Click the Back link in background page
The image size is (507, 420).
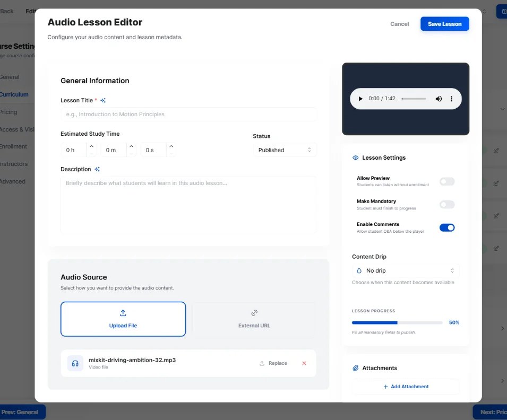pyautogui.click(x=7, y=11)
